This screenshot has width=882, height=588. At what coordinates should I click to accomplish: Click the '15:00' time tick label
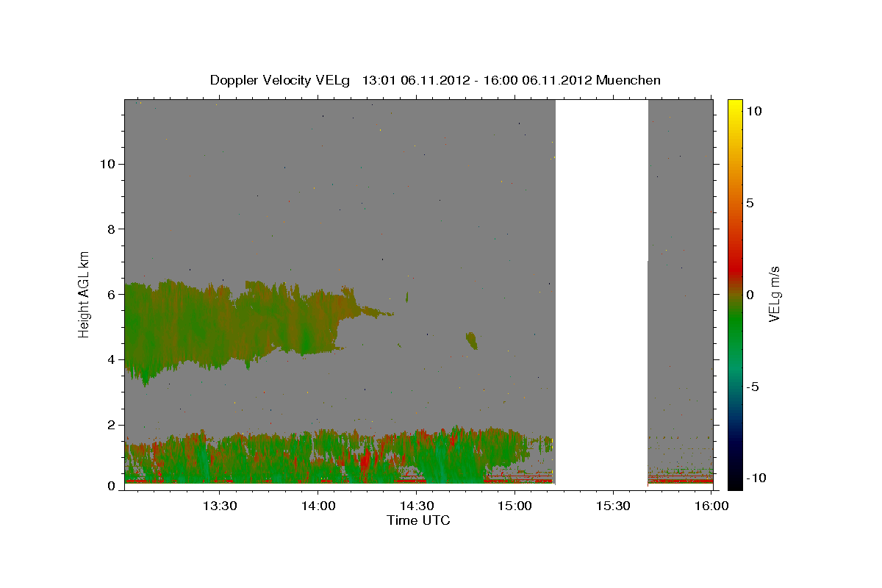[x=514, y=506]
